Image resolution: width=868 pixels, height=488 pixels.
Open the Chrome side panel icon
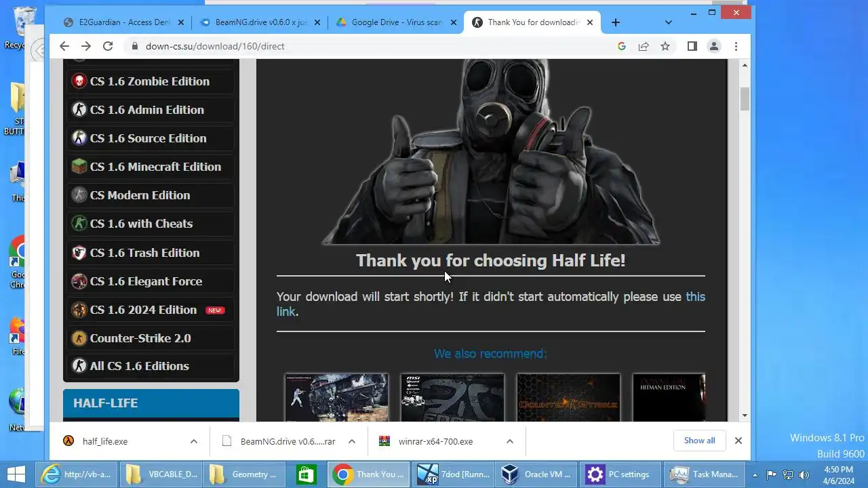[x=692, y=46]
